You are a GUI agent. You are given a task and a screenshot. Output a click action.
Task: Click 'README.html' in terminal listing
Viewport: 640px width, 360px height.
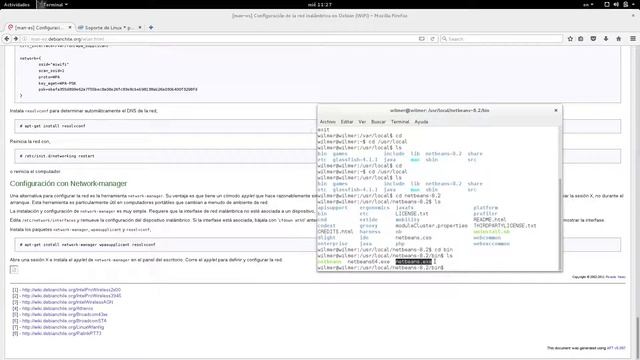click(489, 220)
